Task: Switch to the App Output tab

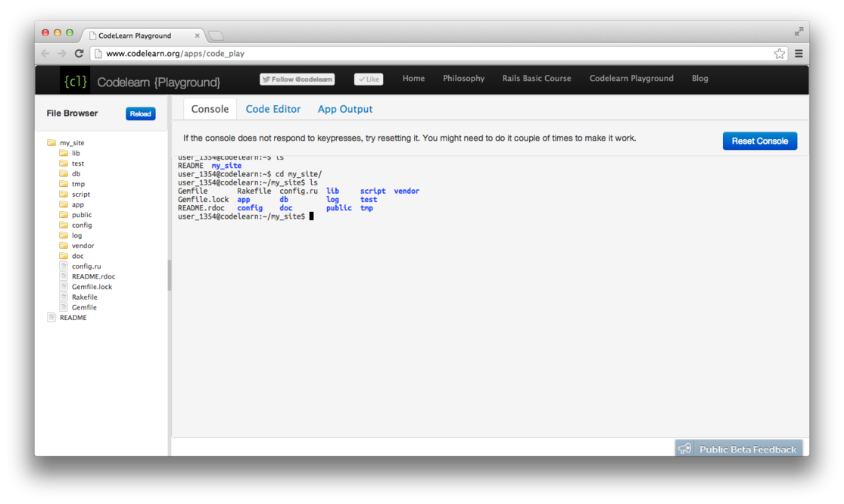Action: point(345,109)
